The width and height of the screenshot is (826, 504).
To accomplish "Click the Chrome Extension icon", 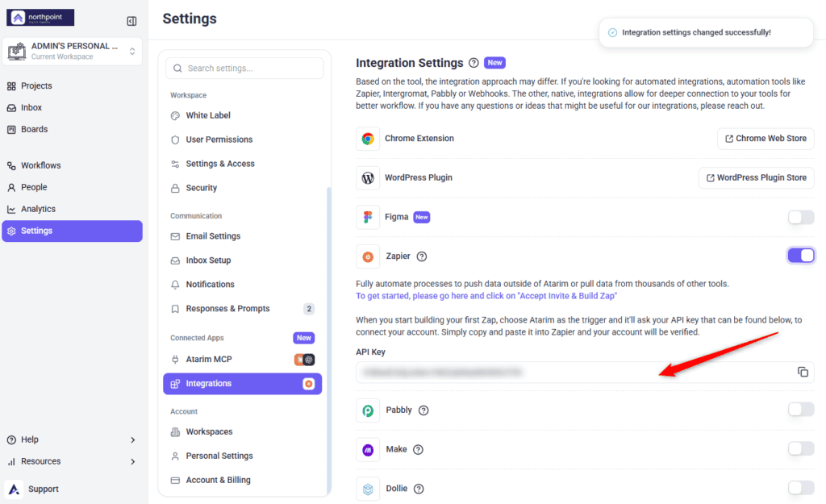I will [x=368, y=139].
